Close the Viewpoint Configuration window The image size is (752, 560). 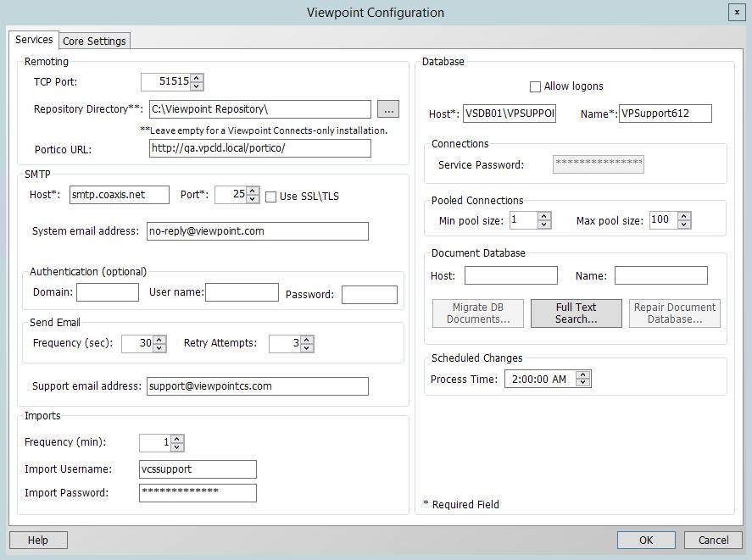tap(737, 13)
